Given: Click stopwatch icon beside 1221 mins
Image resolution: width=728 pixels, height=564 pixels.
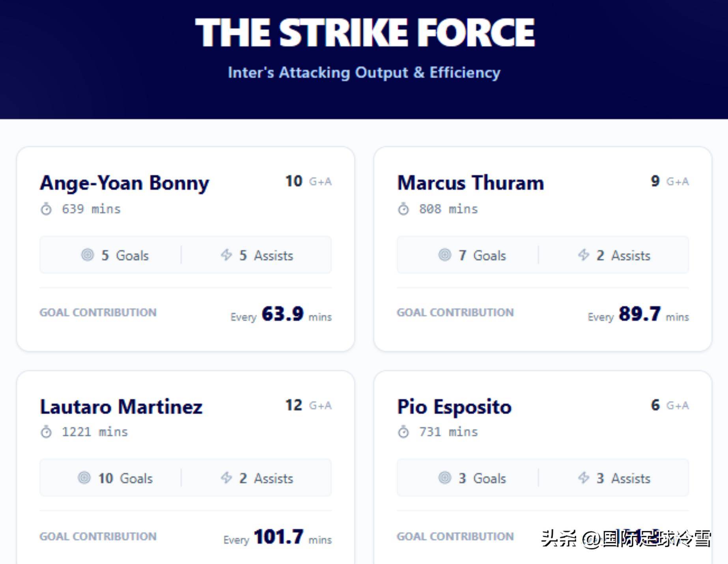Looking at the screenshot, I should coord(46,432).
